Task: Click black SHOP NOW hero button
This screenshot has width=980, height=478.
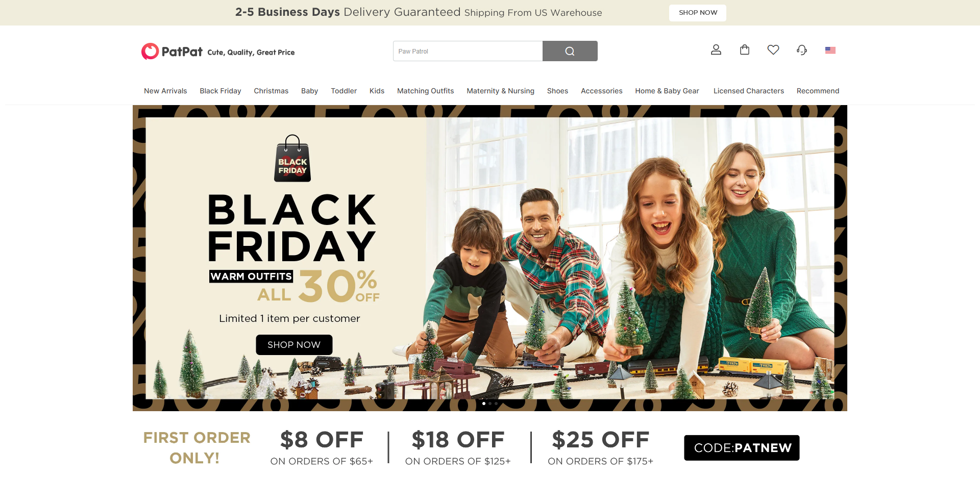Action: [x=294, y=345]
